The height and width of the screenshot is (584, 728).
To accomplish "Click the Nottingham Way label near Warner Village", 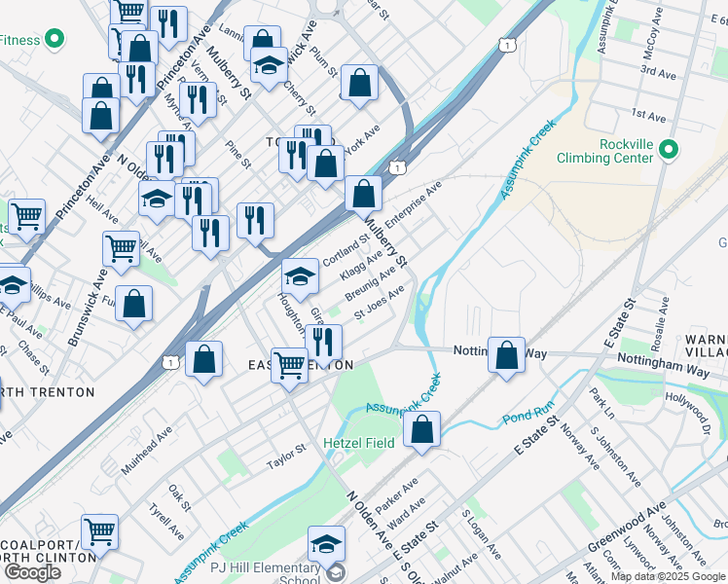I will click(664, 365).
